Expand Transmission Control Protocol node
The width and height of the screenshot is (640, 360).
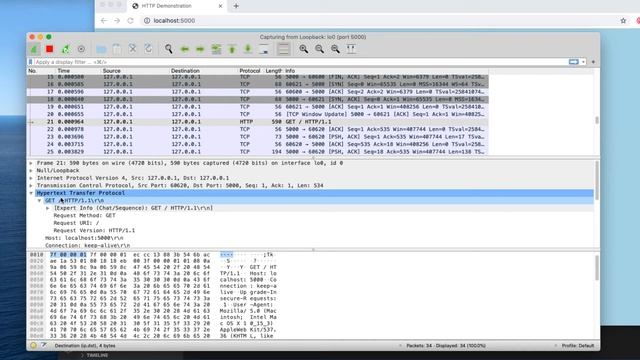31,185
